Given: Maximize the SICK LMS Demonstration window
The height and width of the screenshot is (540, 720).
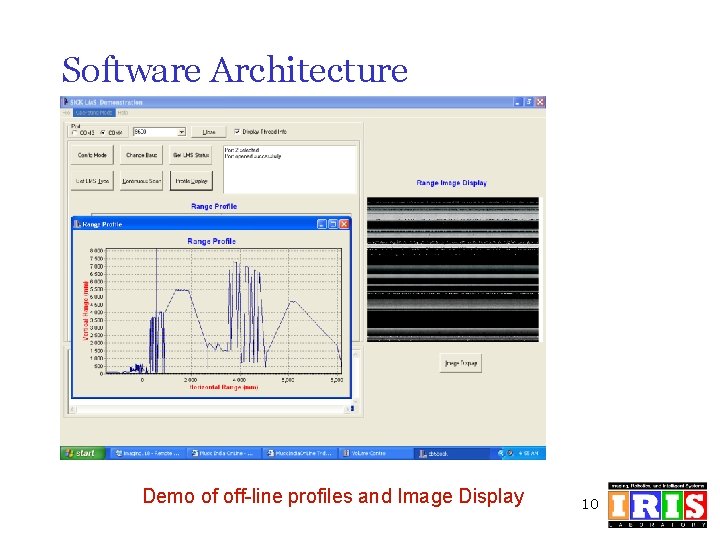Looking at the screenshot, I should point(529,102).
